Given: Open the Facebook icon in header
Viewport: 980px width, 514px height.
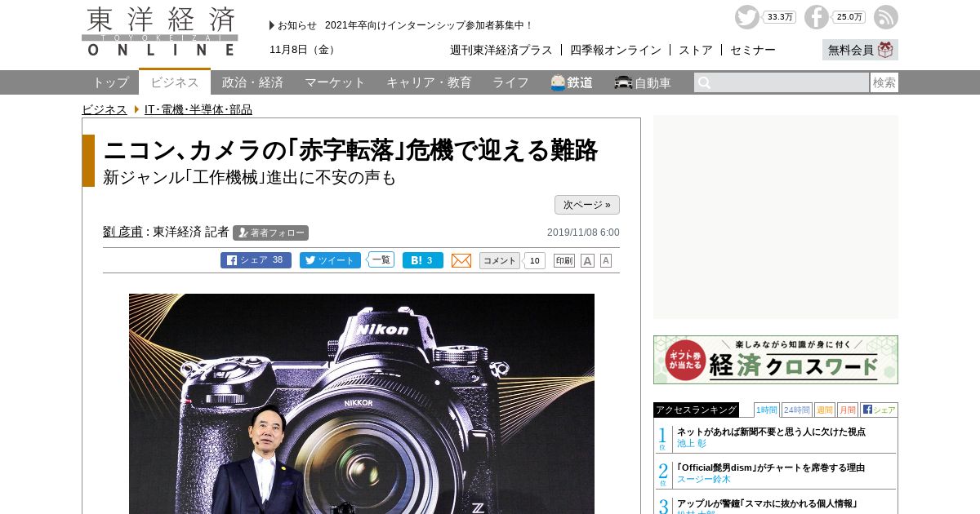Looking at the screenshot, I should (x=816, y=17).
